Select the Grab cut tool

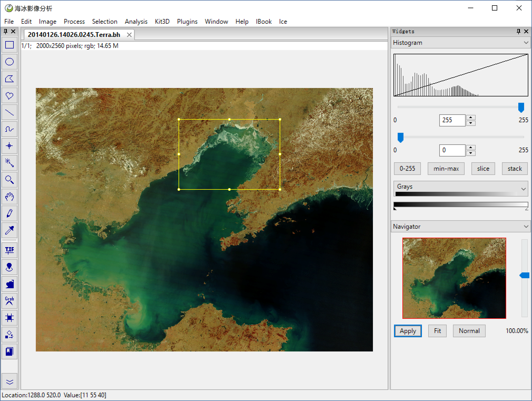tap(9, 301)
